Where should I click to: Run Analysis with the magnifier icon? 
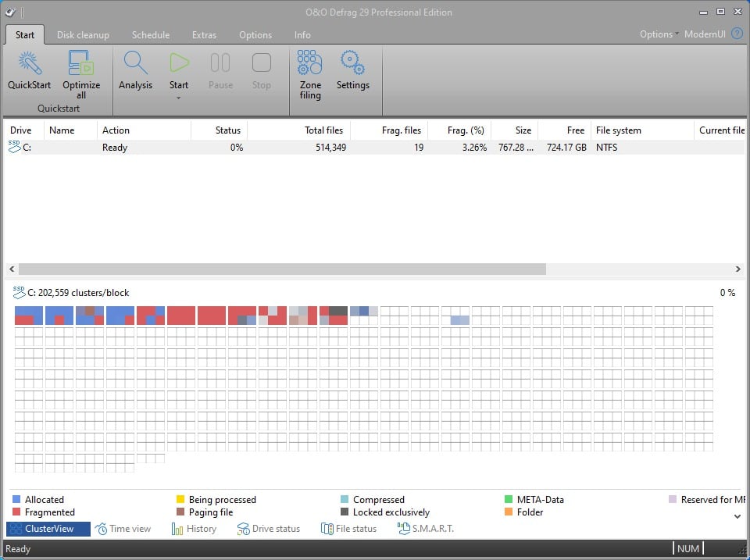coord(135,62)
